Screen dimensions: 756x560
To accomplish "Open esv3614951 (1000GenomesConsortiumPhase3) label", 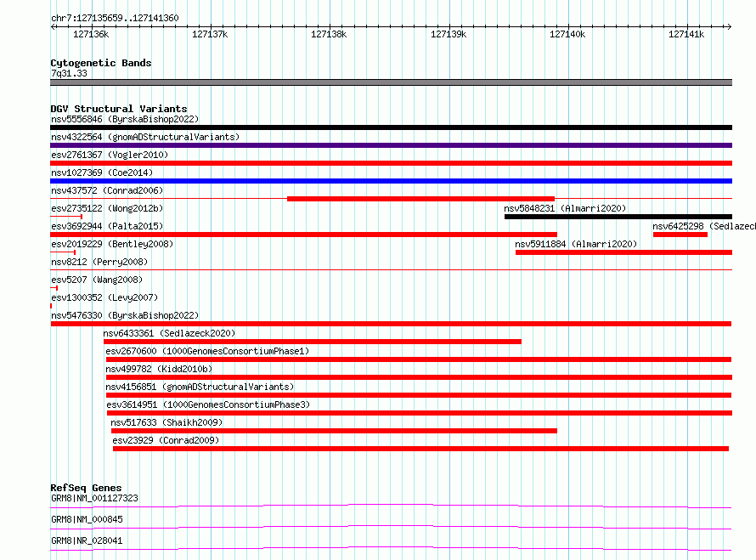I will [208, 404].
